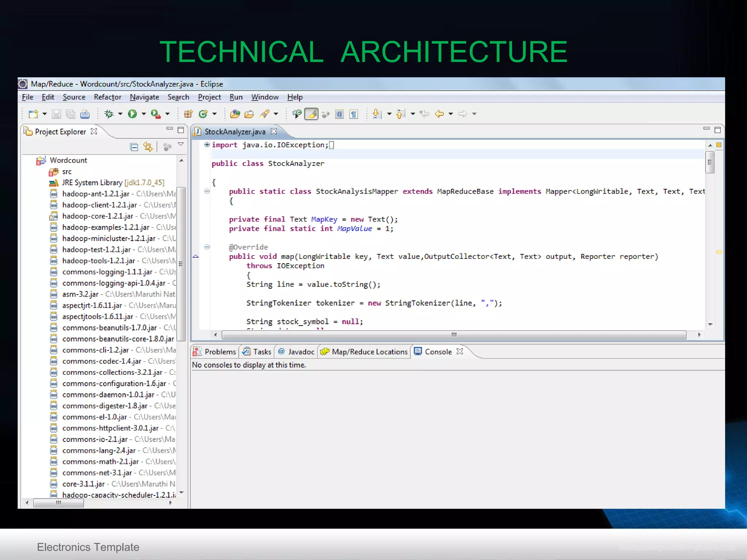Select asm-3.2.jar in tree
Viewport: 747px width, 560px height.
point(80,294)
